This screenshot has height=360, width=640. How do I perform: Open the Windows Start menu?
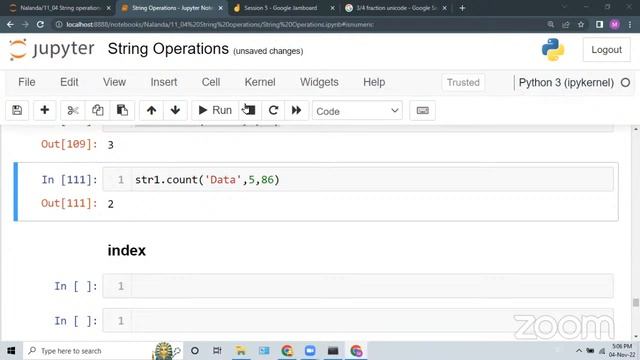click(11, 351)
